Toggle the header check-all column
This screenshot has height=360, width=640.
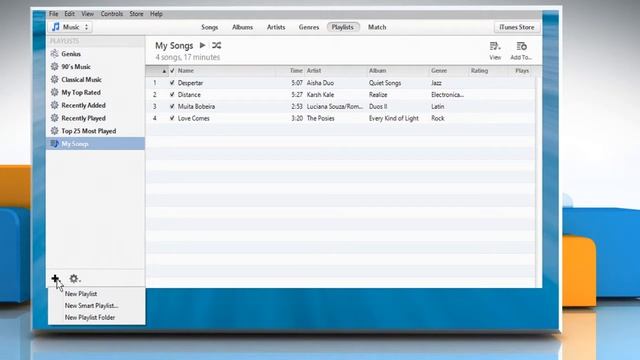click(172, 71)
